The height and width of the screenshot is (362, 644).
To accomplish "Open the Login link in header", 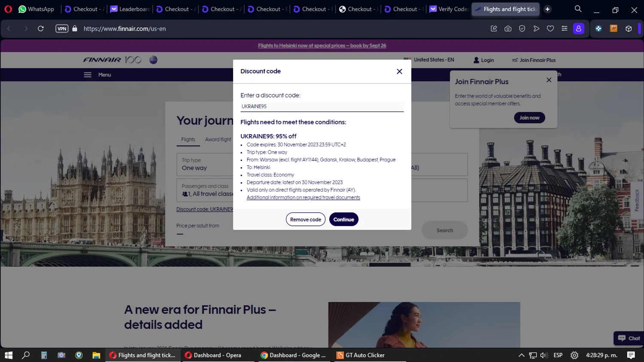I will pos(484,60).
